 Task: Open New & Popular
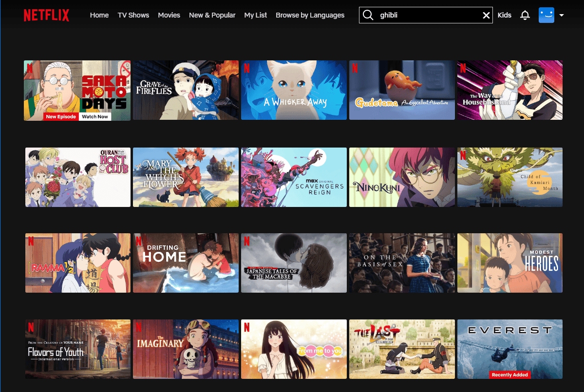pyautogui.click(x=212, y=15)
